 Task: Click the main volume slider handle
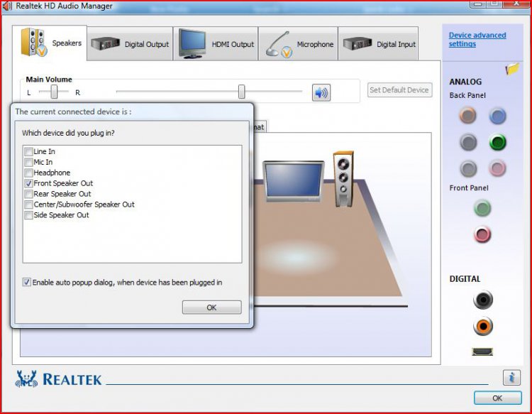click(x=242, y=92)
